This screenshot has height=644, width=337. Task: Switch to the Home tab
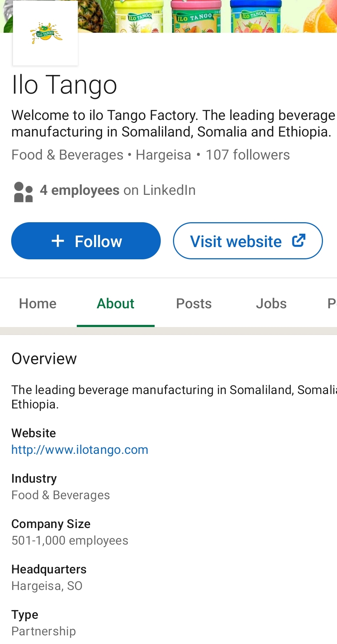pyautogui.click(x=38, y=304)
